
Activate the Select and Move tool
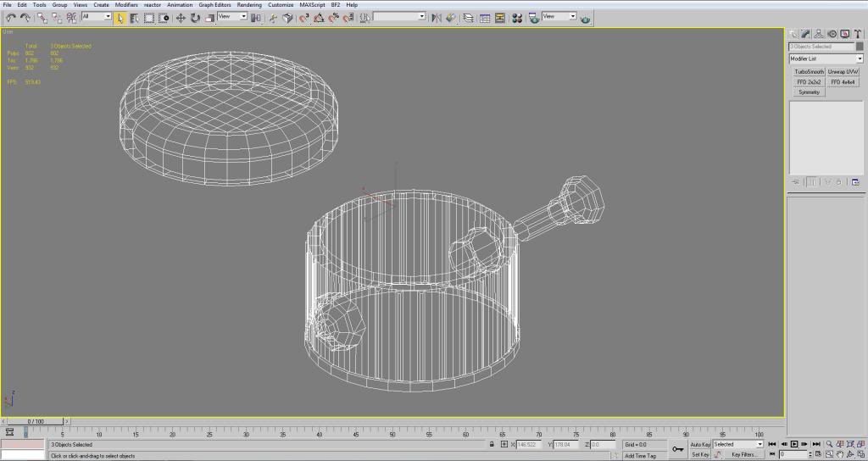(181, 18)
